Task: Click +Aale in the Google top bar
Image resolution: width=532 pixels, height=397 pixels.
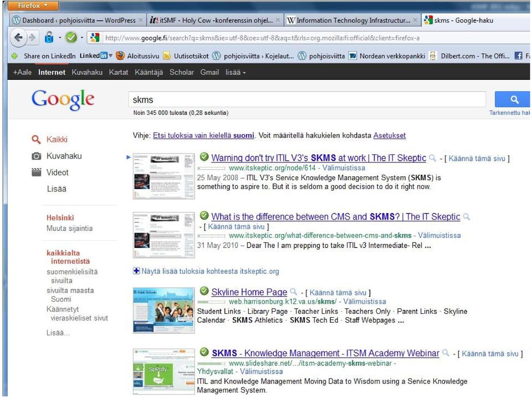Action: tap(22, 72)
